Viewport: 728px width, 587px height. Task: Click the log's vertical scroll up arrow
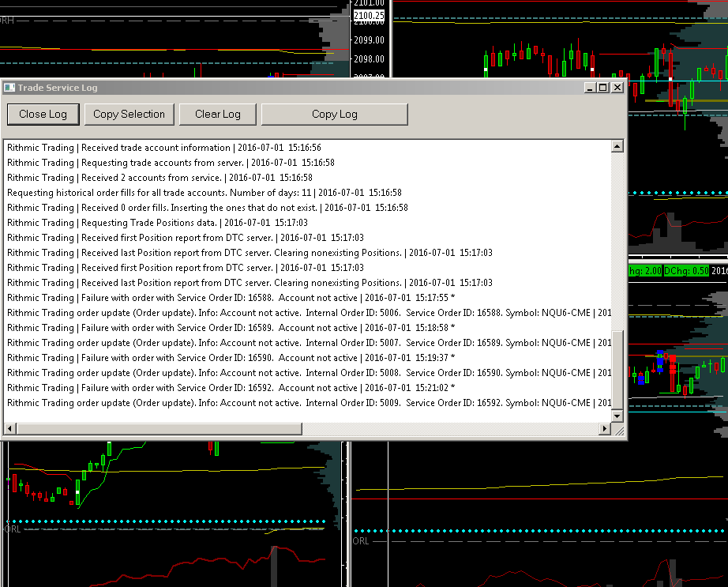(x=617, y=147)
